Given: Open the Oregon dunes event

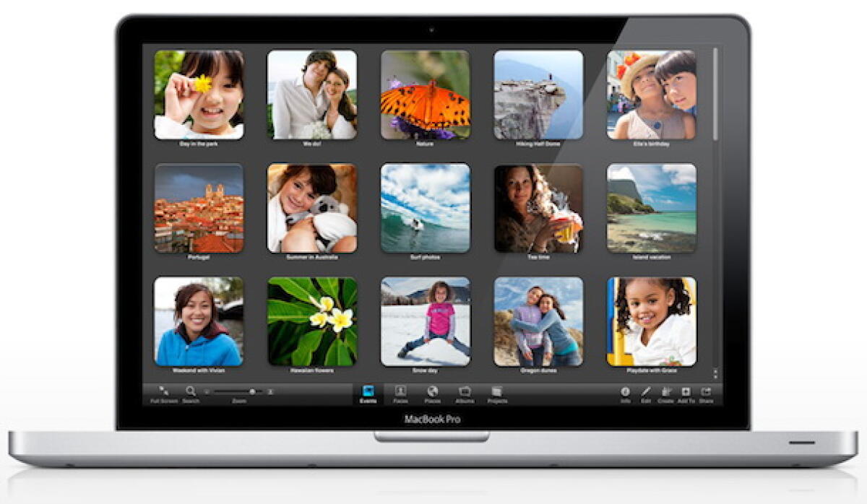Looking at the screenshot, I should (x=538, y=321).
